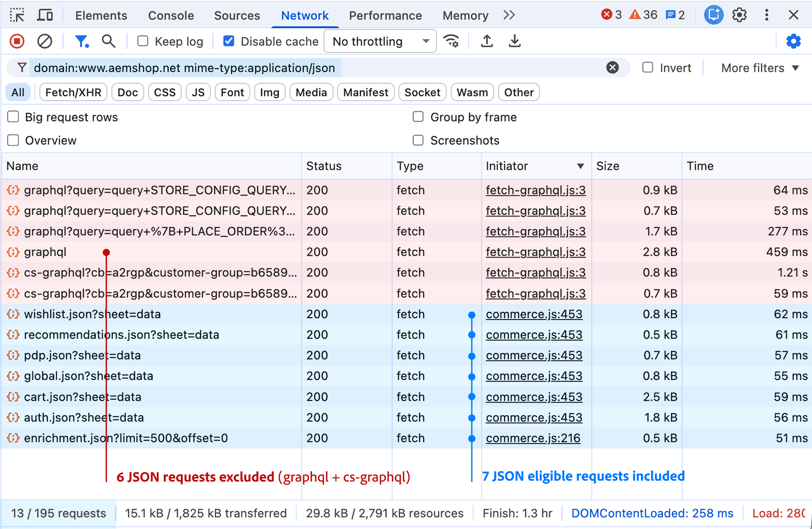
Task: Open the No throttling dropdown
Action: coord(380,41)
